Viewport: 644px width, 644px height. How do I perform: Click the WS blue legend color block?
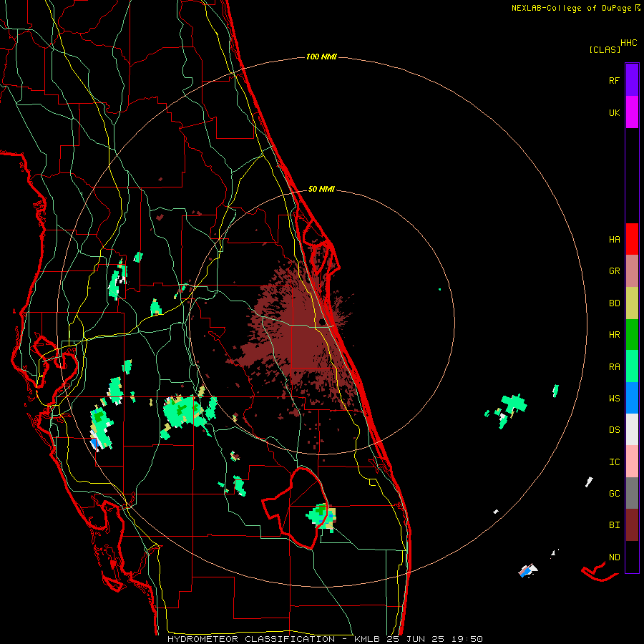632,398
